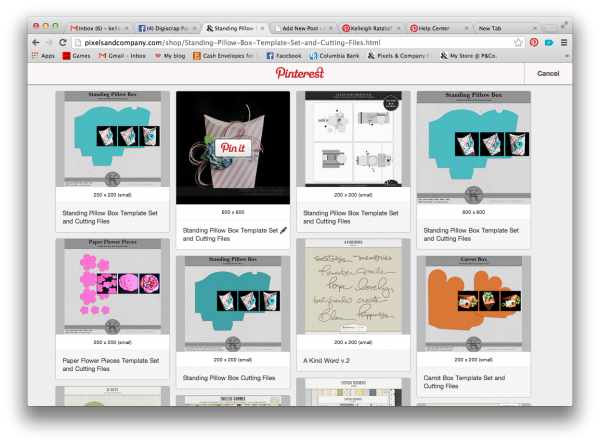Click the '600 x 600' size label under the striped box photo
The image size is (600, 444).
point(233,212)
